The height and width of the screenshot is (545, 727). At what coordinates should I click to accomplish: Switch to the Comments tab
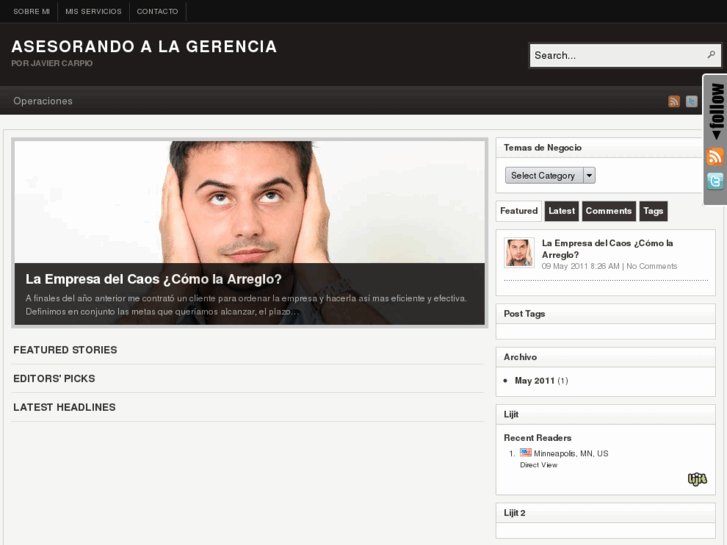(x=608, y=211)
